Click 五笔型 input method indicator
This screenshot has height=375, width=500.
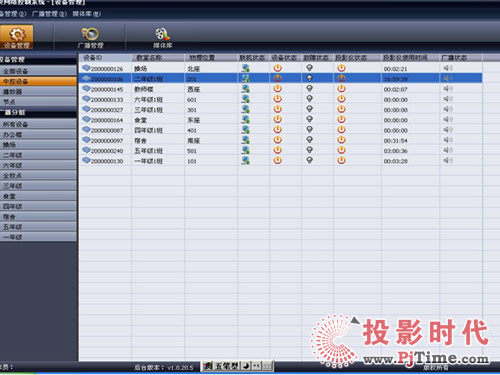[227, 366]
